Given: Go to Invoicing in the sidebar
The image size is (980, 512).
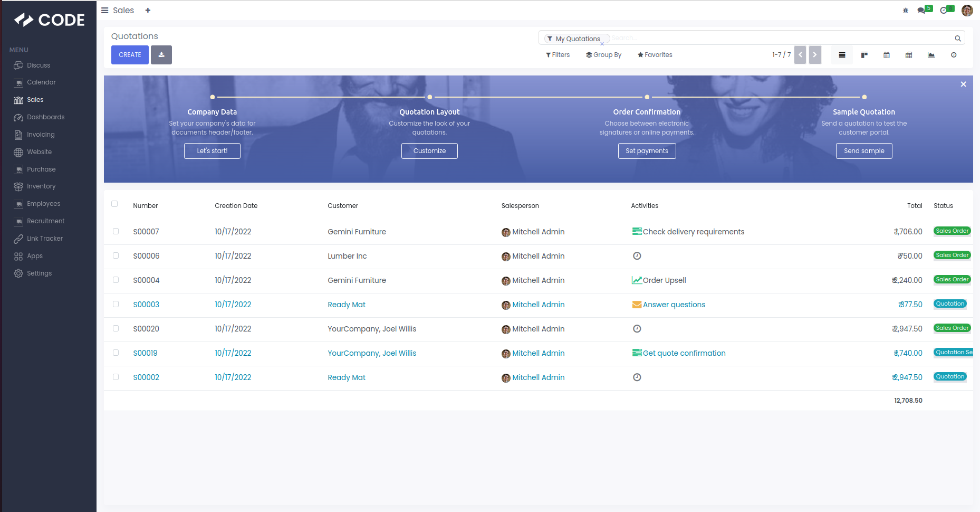Looking at the screenshot, I should (x=41, y=135).
